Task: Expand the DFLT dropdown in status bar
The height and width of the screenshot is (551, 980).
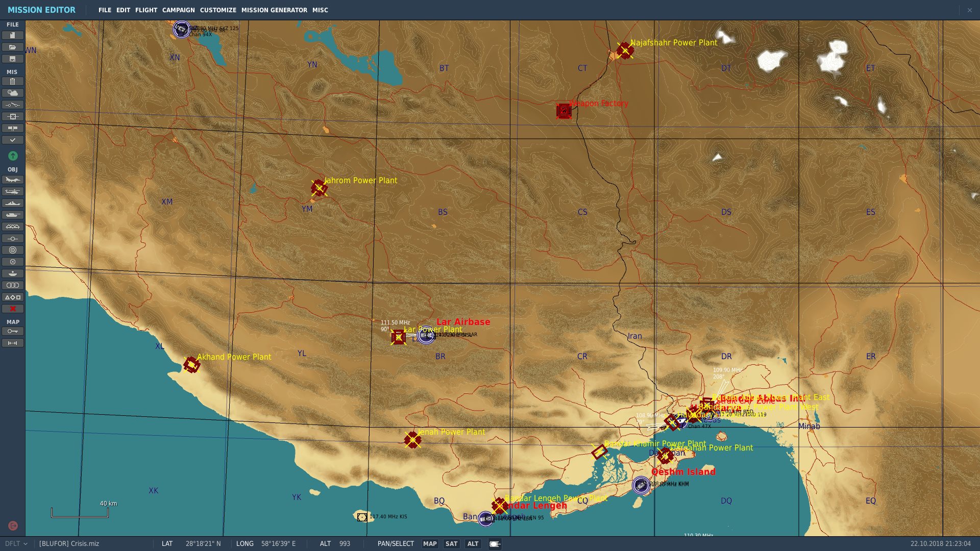Action: tap(16, 544)
